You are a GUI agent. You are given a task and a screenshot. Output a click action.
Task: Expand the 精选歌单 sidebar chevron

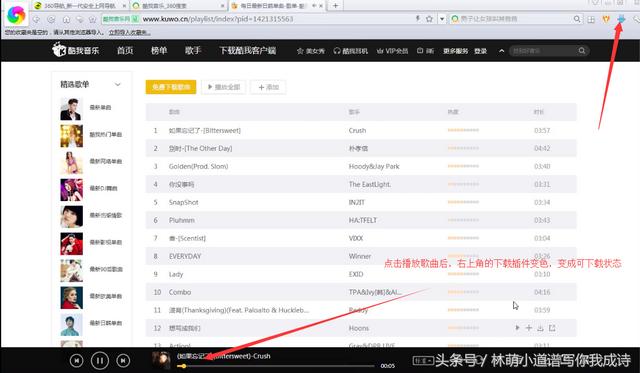118,84
